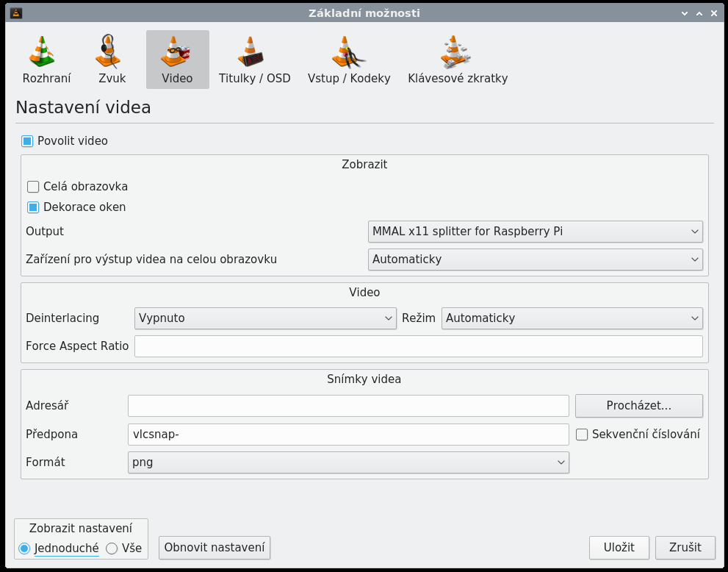This screenshot has width=728, height=572.
Task: Open the Deinterlacing dropdown set to Vypnuto
Action: point(266,318)
